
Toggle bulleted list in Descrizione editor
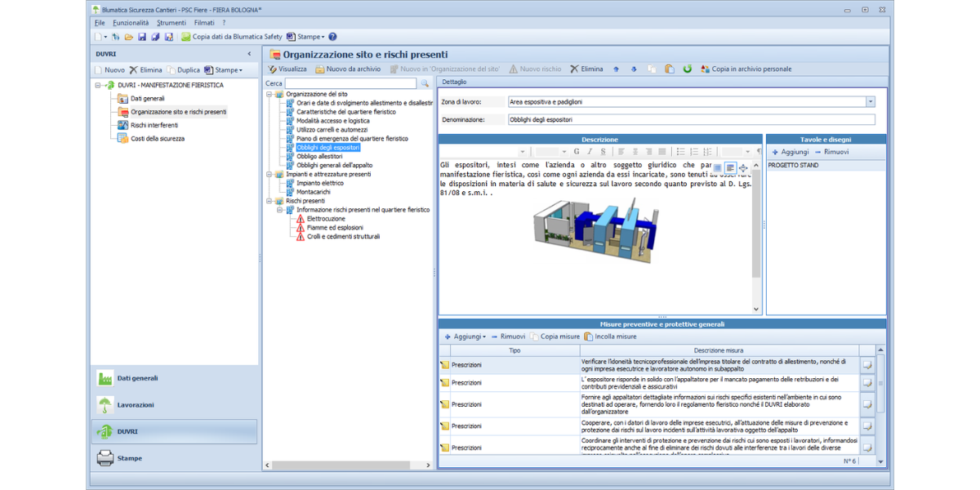click(681, 151)
